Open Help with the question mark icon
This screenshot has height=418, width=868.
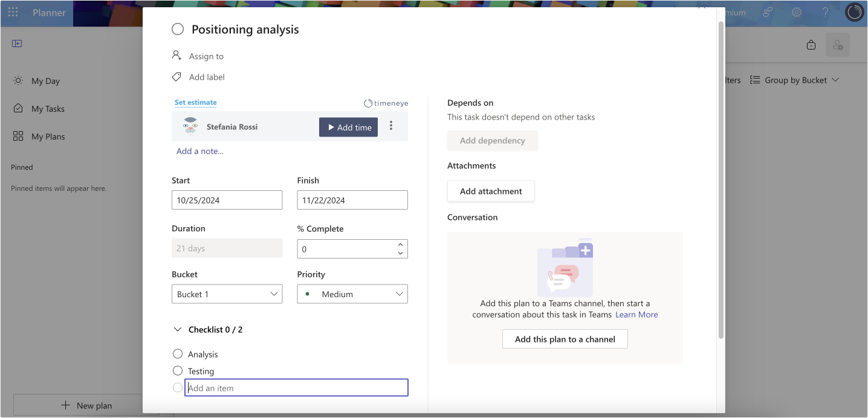[x=825, y=11]
